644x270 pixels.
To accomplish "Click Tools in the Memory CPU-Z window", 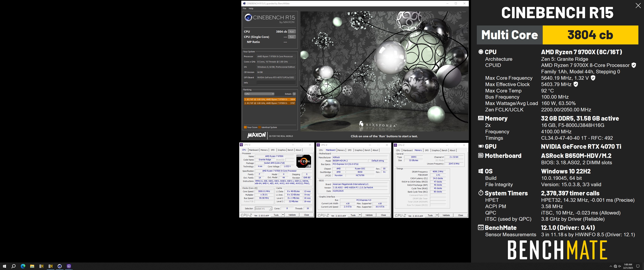I will 430,215.
